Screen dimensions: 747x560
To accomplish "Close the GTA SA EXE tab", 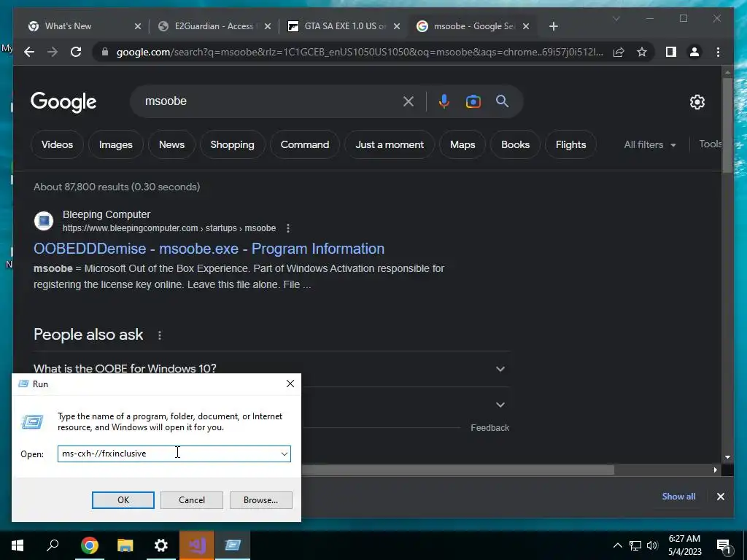I will 397,26.
